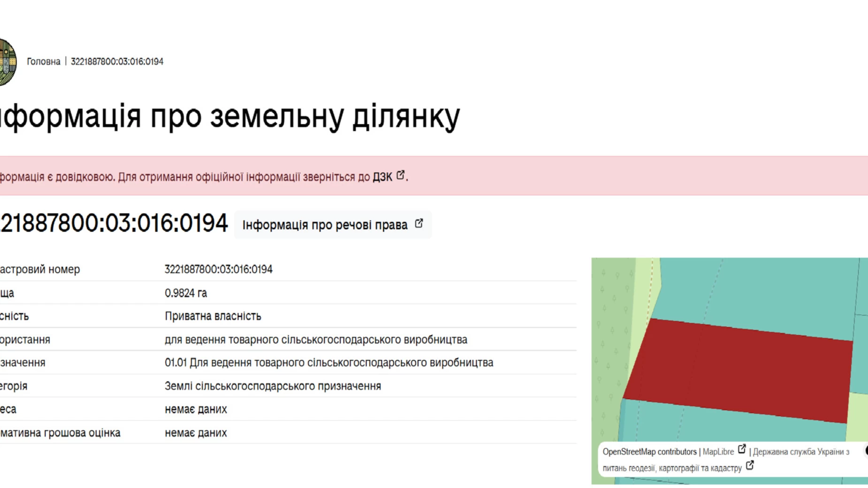This screenshot has height=488, width=868.
Task: Select немає даних in грошова оцінка row
Action: [196, 433]
